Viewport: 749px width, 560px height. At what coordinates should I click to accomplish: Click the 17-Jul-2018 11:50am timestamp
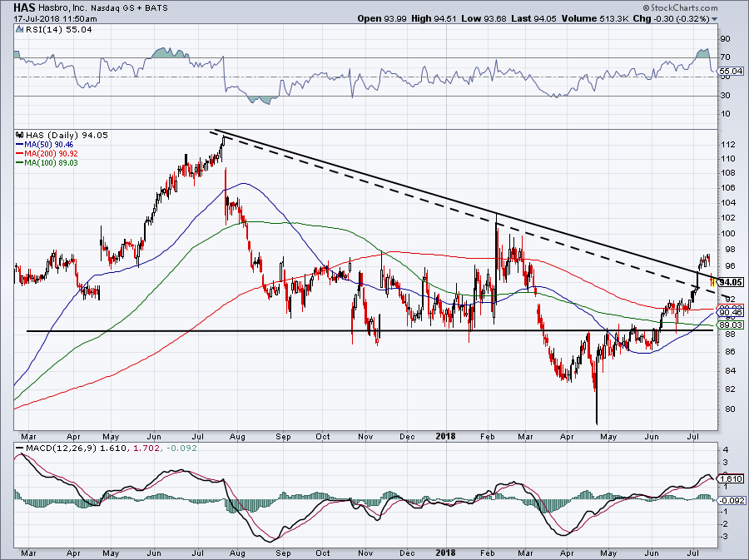click(x=56, y=19)
